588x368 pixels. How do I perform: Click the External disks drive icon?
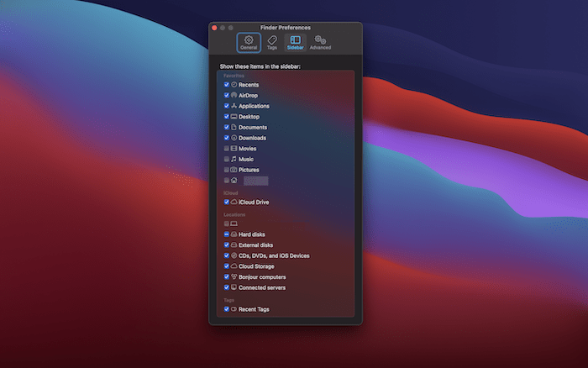pos(234,244)
